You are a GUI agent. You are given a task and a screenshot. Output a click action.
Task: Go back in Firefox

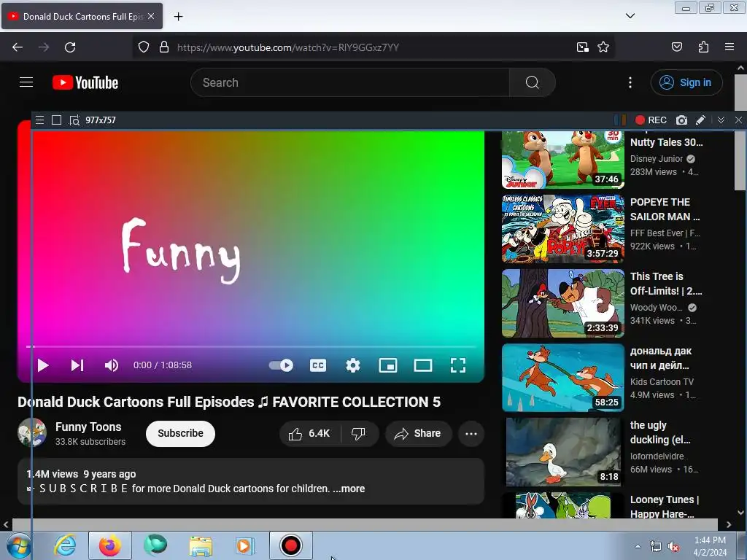click(x=18, y=47)
